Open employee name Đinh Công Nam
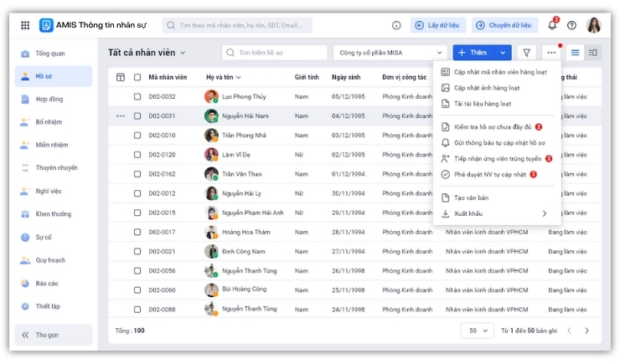 [x=244, y=252]
